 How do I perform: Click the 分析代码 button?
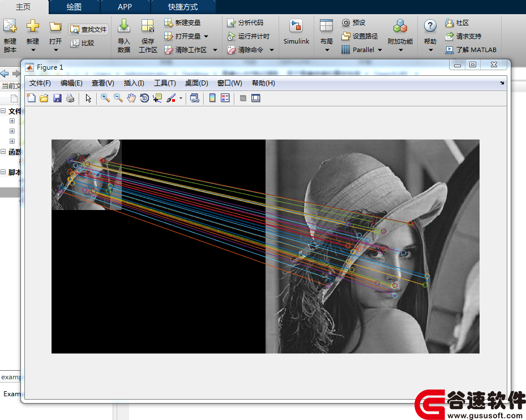click(x=245, y=23)
